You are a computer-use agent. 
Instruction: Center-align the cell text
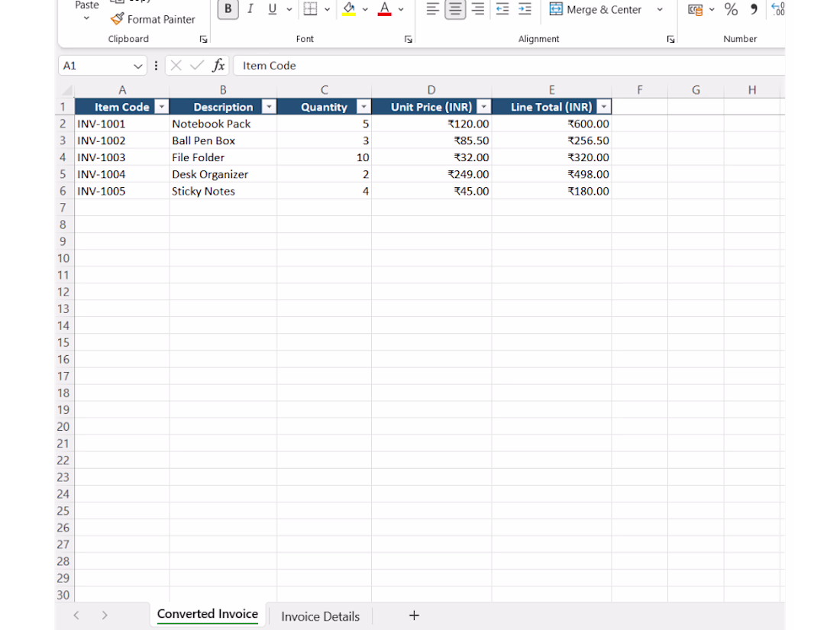(x=455, y=9)
